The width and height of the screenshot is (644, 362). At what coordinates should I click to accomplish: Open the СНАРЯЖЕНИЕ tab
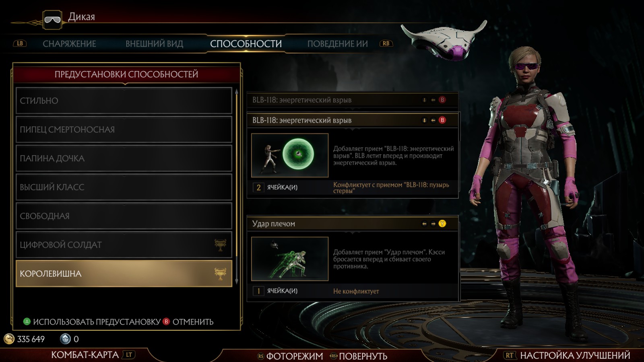[x=69, y=44]
